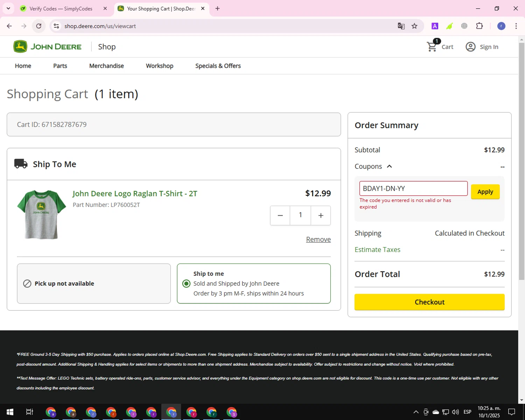Reload the page with refresh icon

coord(39,26)
